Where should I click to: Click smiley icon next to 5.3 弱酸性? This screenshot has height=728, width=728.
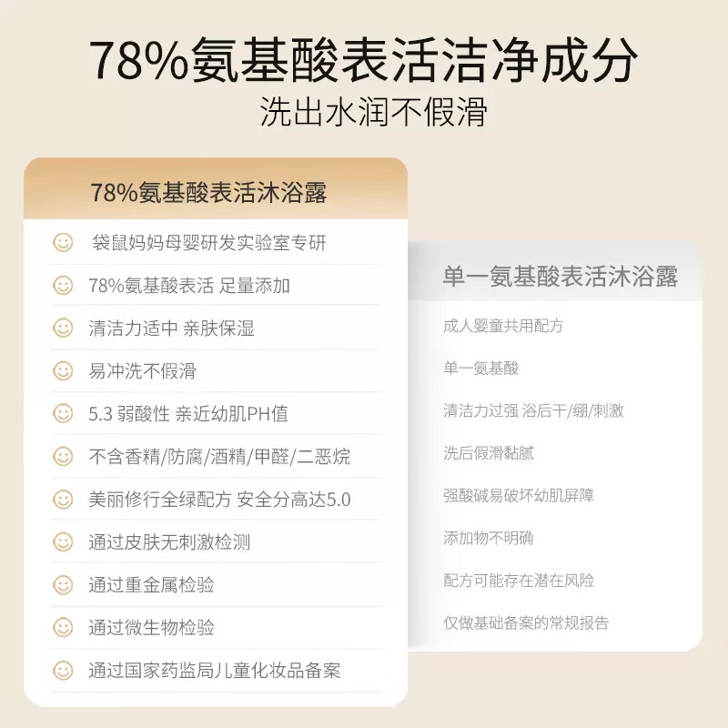pos(63,413)
